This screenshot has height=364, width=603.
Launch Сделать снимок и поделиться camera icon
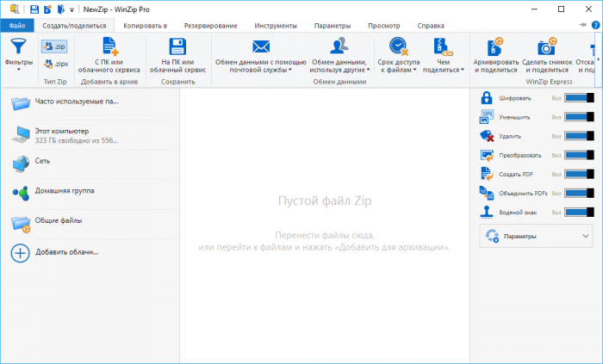pyautogui.click(x=547, y=46)
